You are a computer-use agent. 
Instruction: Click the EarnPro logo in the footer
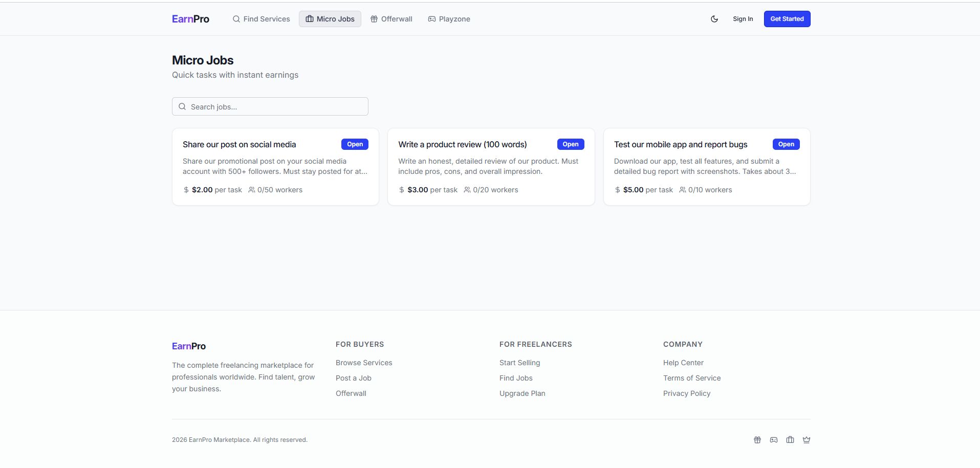pyautogui.click(x=189, y=346)
